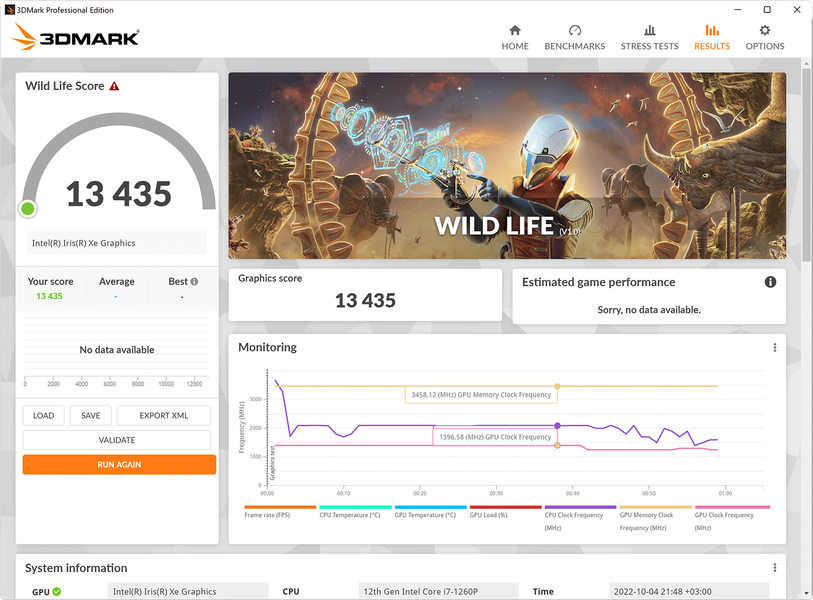Click the Intel(R) Iris(R) Xe Graphics label under gauge
The image size is (813, 600).
[x=117, y=243]
